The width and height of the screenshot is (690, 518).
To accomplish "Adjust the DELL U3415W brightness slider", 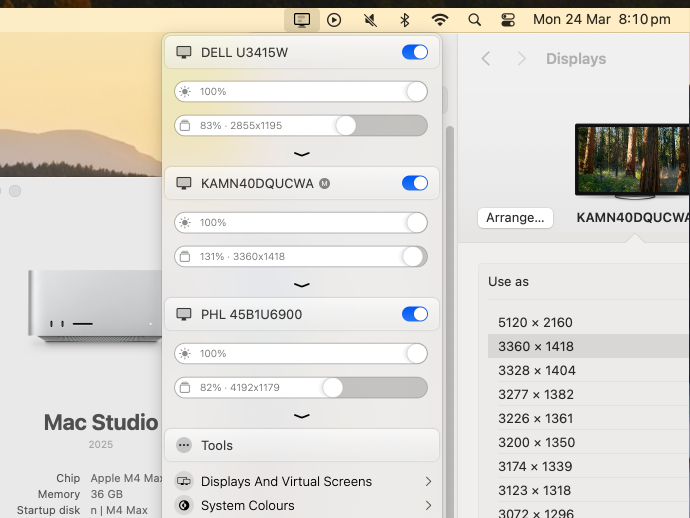I will 301,92.
